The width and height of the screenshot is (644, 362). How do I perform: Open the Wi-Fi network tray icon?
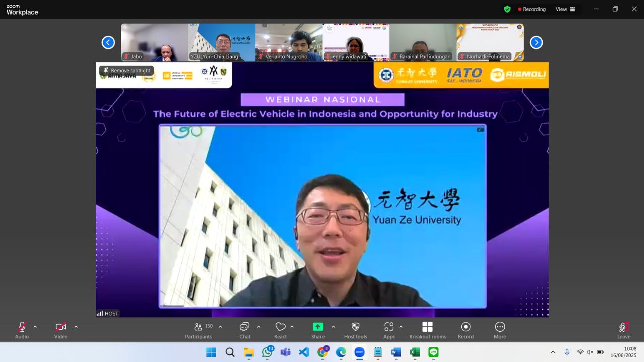pyautogui.click(x=580, y=352)
